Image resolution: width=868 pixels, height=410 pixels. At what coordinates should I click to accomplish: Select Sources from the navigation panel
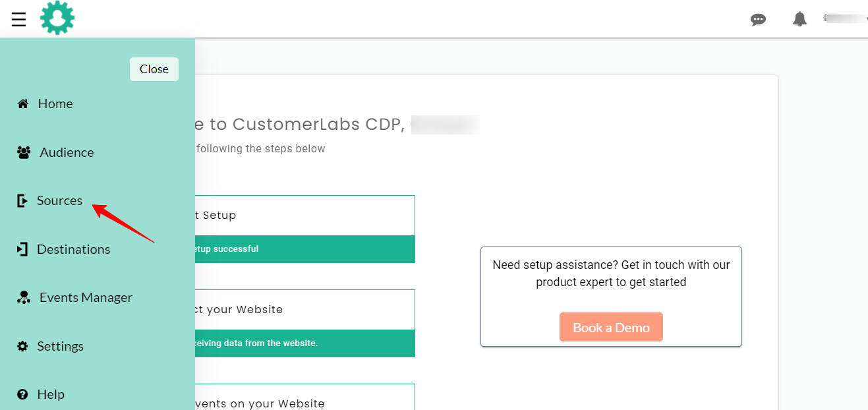coord(60,200)
